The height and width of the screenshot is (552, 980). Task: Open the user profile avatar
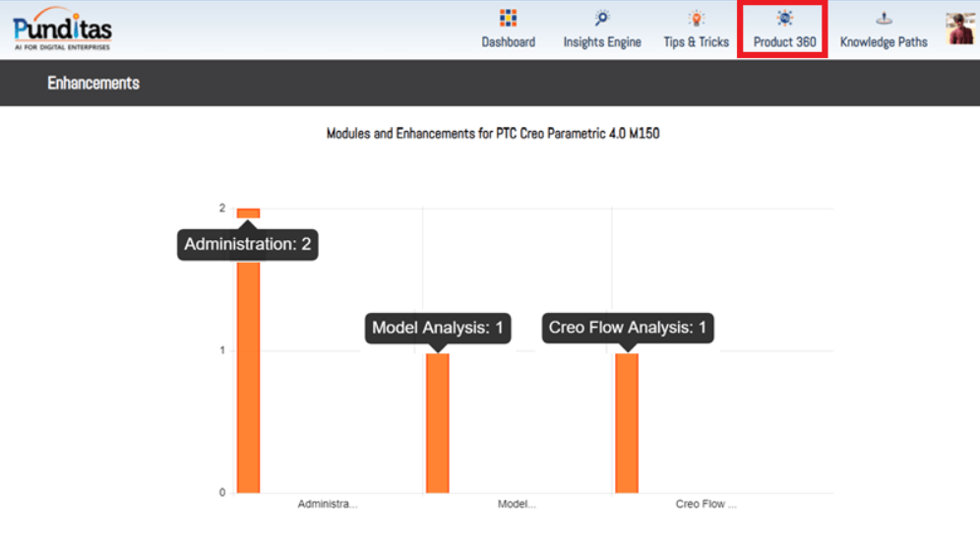click(960, 29)
